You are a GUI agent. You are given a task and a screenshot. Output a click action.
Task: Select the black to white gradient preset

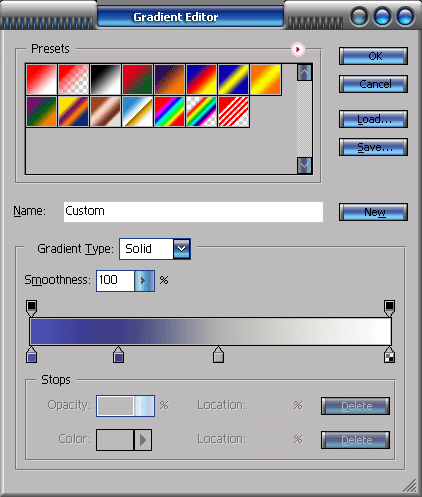coord(105,80)
